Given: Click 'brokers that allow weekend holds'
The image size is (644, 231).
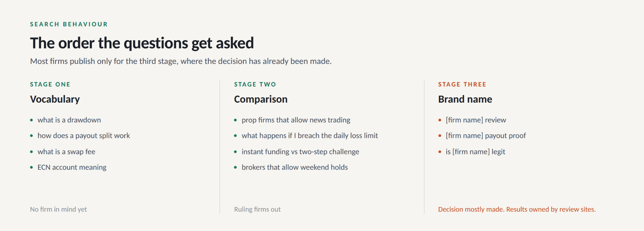Looking at the screenshot, I should pos(295,167).
